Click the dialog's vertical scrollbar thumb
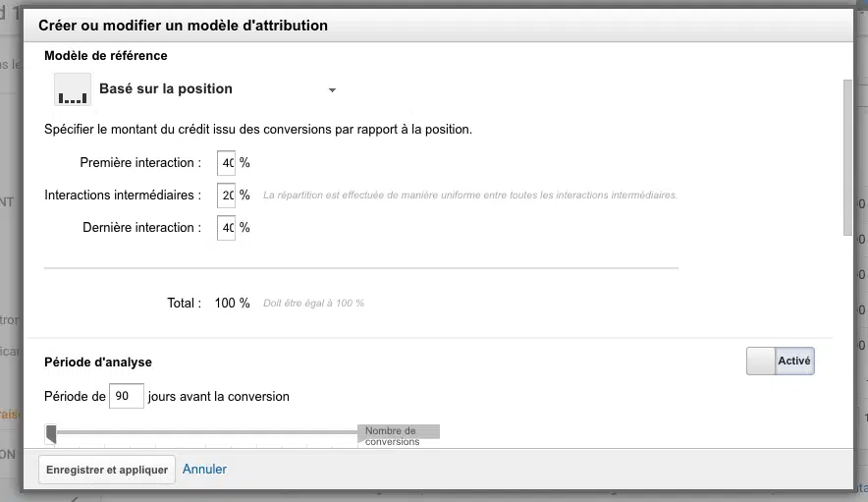The image size is (868, 502). point(847,157)
